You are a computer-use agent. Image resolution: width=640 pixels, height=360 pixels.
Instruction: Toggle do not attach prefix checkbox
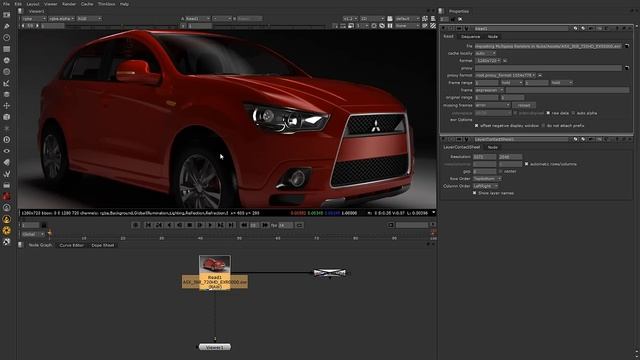tap(543, 126)
